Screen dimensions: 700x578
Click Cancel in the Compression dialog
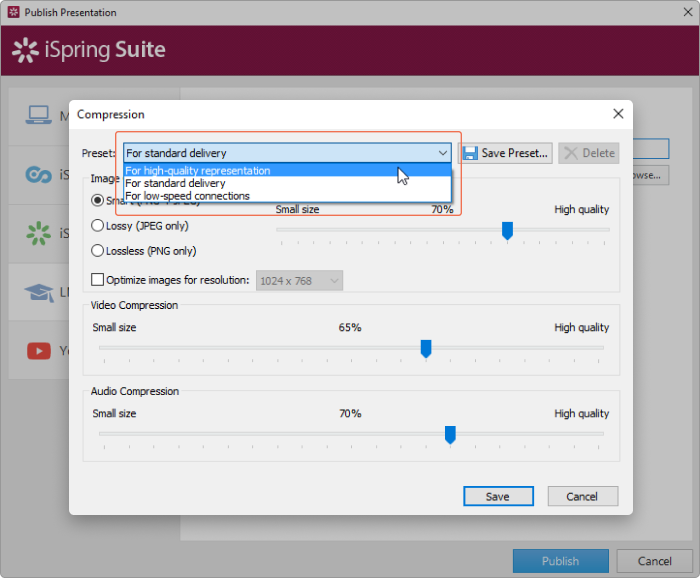[x=583, y=496]
